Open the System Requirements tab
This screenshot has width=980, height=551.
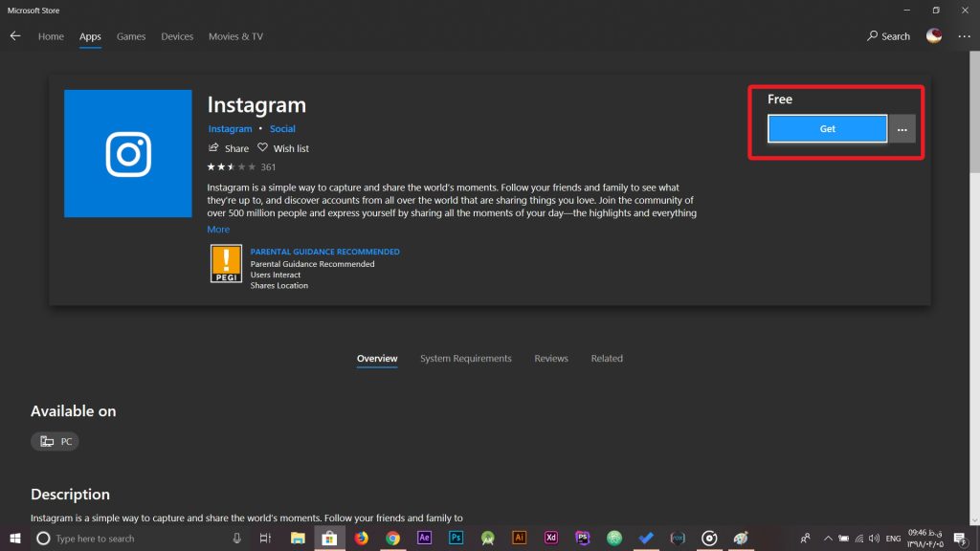pos(465,359)
